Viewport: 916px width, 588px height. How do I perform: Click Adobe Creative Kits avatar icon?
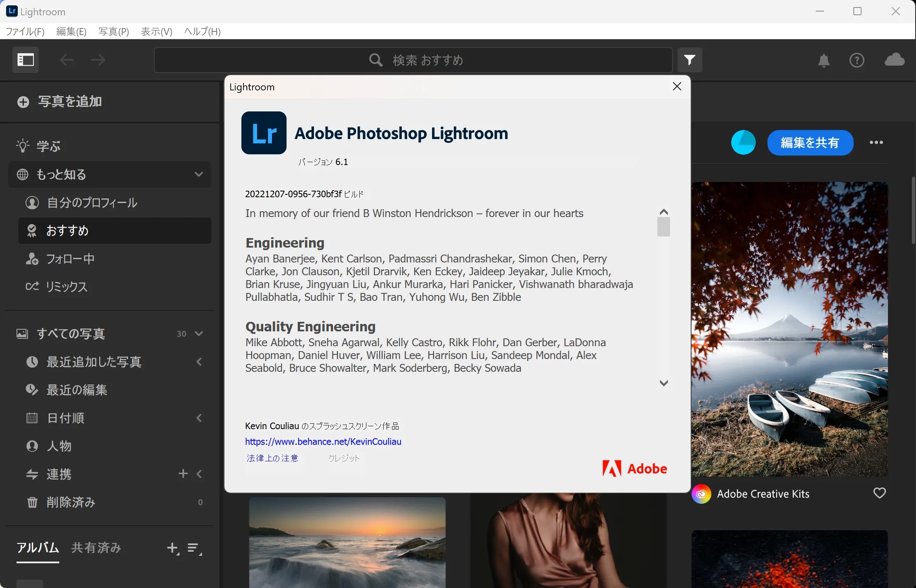pyautogui.click(x=701, y=494)
